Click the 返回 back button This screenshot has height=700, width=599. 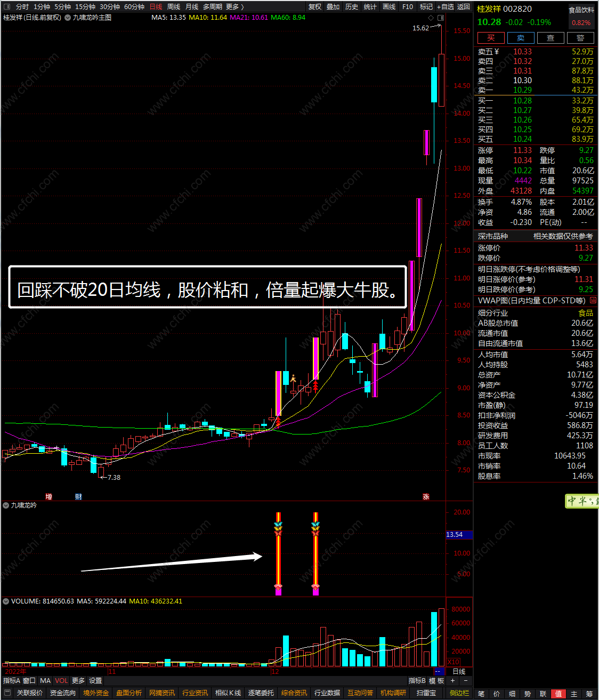pos(464,7)
